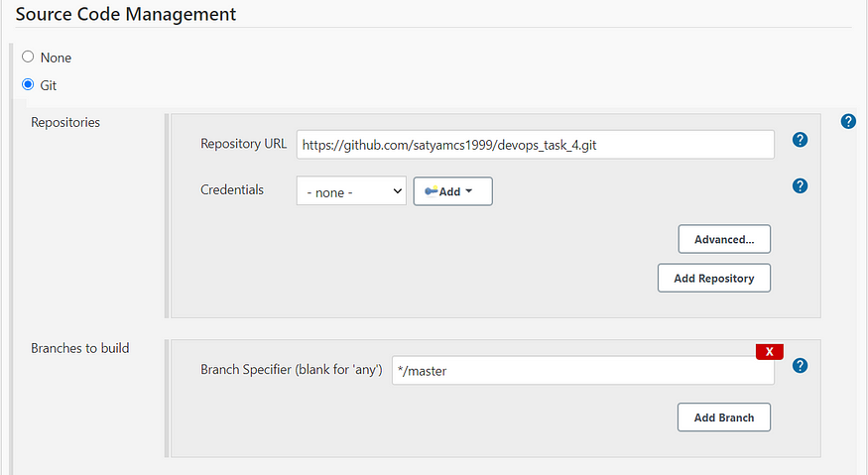
Task: Click the Branches to build label
Action: pos(80,348)
